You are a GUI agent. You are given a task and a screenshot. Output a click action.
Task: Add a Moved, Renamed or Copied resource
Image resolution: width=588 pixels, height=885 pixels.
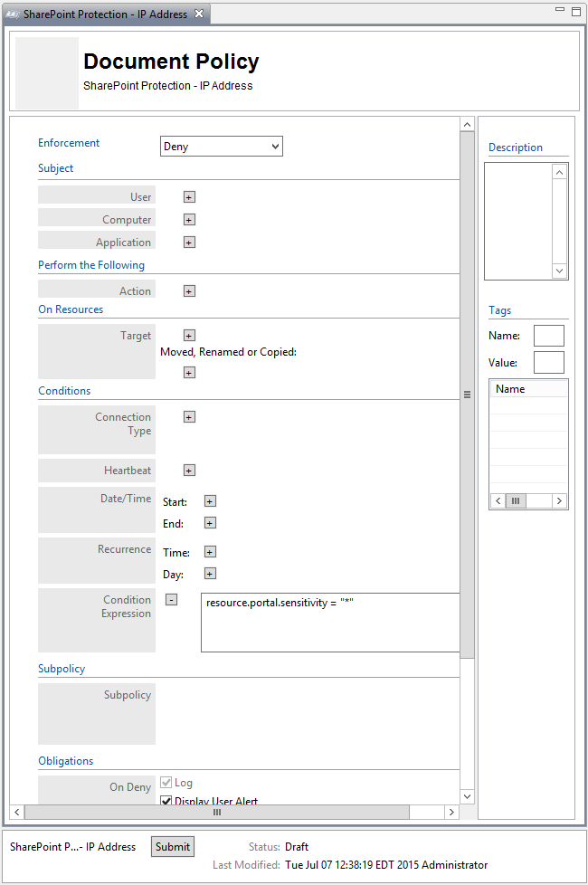point(190,373)
